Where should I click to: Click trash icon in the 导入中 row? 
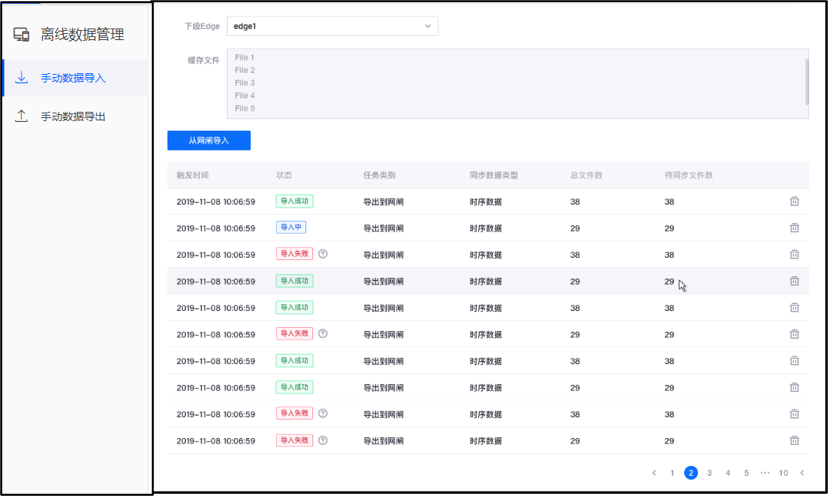tap(794, 228)
